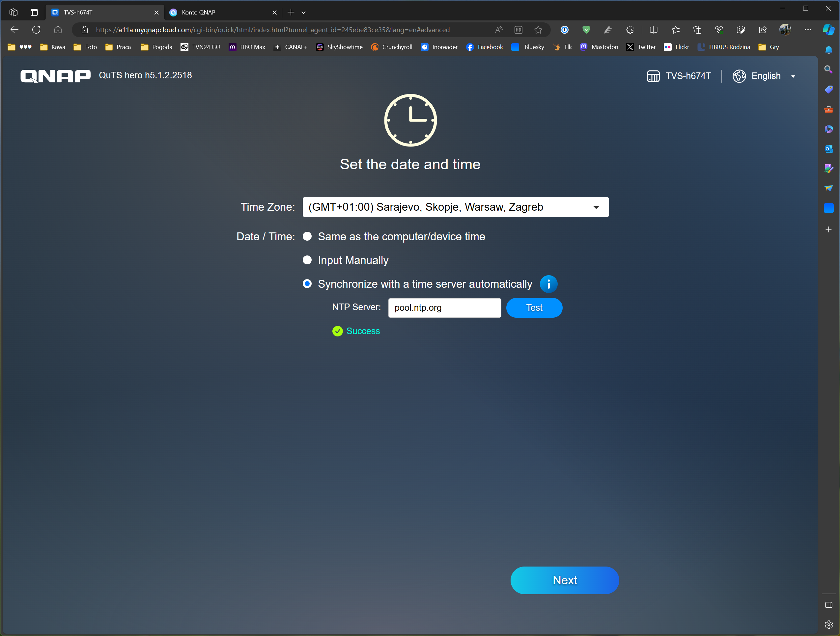Open browser extensions puzzle icon
This screenshot has width=840, height=636.
pyautogui.click(x=630, y=30)
